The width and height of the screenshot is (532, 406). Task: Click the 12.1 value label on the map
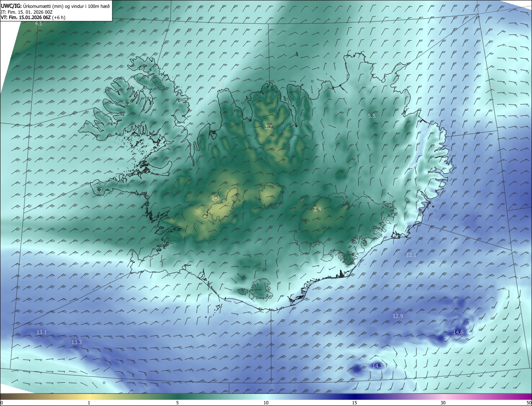pos(411,255)
